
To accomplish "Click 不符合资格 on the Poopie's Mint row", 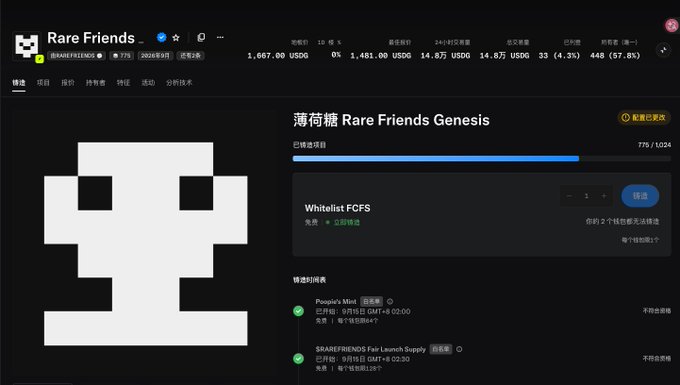I will [657, 311].
